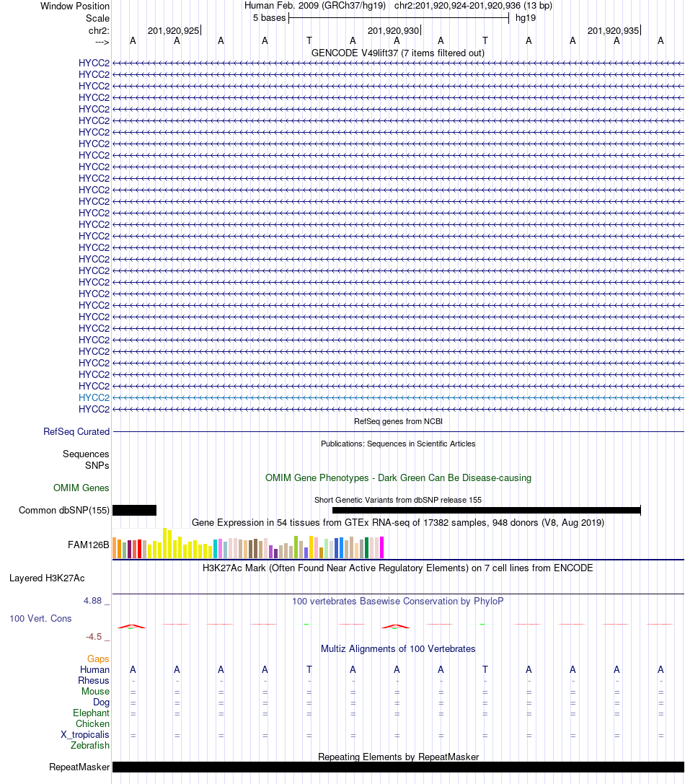
Task: Click the RepeatMasker track label
Action: pos(79,767)
